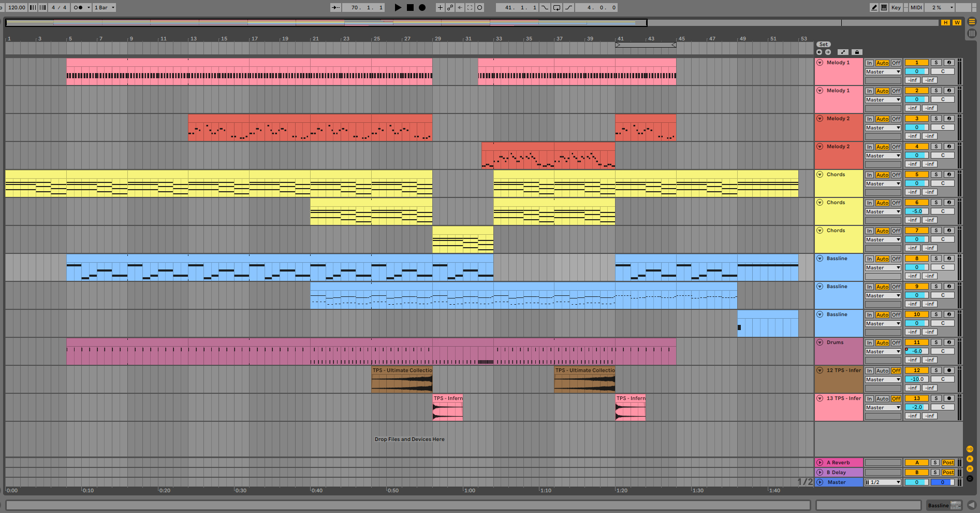Screen dimensions: 980x513
Task: Unfold the A Reverb return track
Action: (x=820, y=463)
